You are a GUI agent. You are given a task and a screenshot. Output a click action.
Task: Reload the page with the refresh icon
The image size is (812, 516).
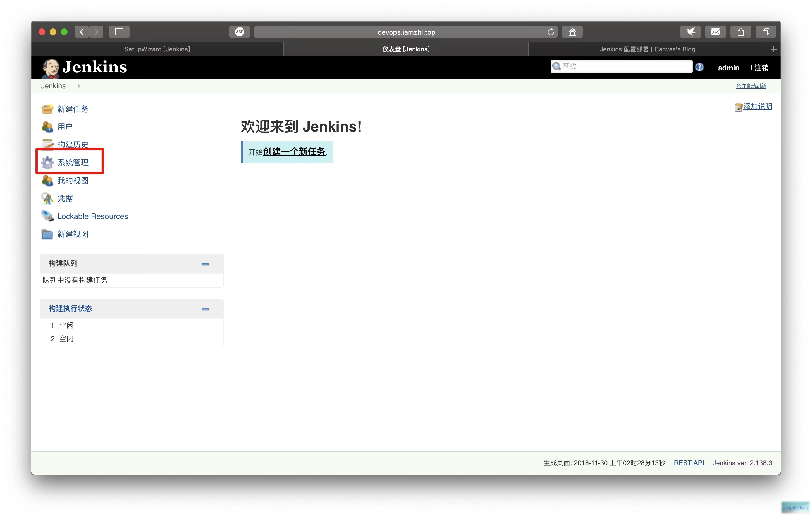551,32
